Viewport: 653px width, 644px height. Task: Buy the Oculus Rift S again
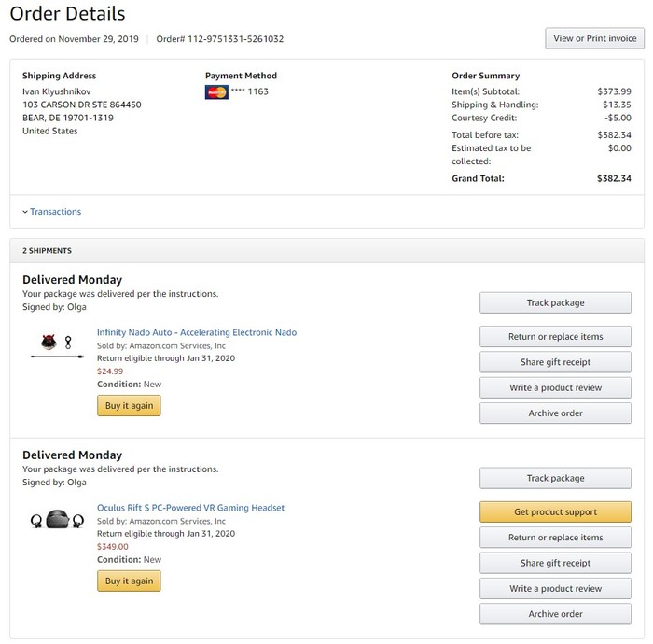[x=129, y=581]
